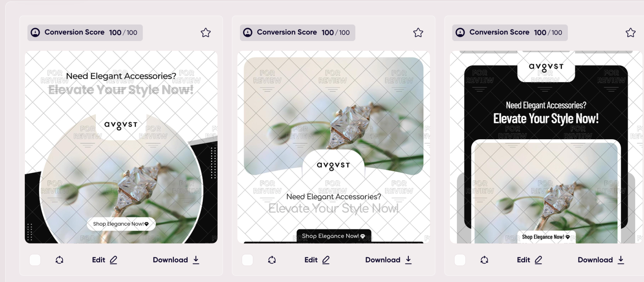Screen dimensions: 644x282
Task: Favorite the first ad with star icon
Action: click(x=206, y=32)
